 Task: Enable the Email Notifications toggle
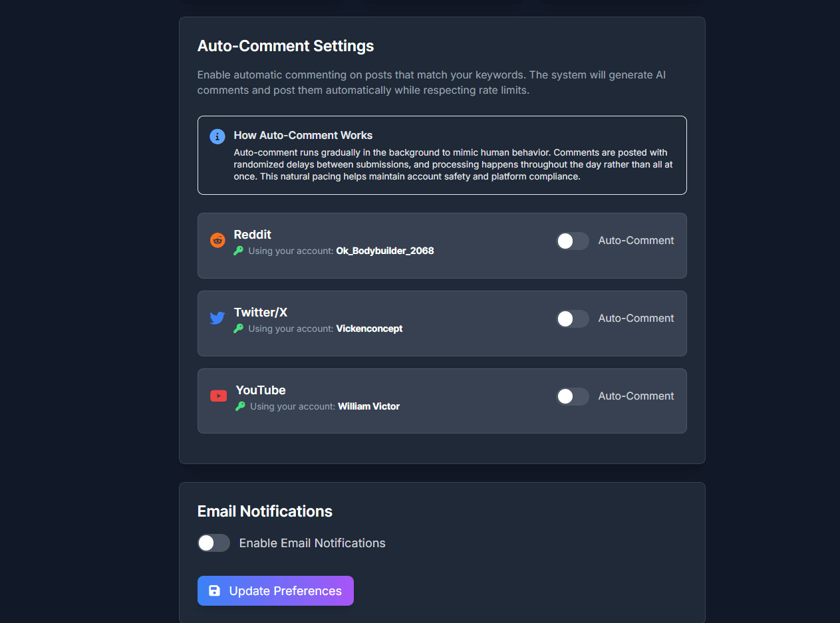213,543
